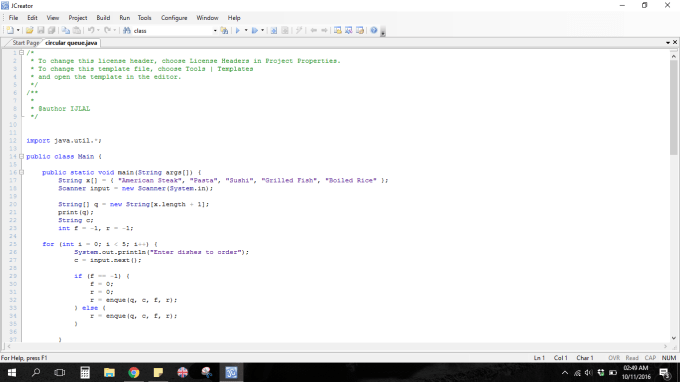
Task: Open the File menu
Action: (x=13, y=18)
